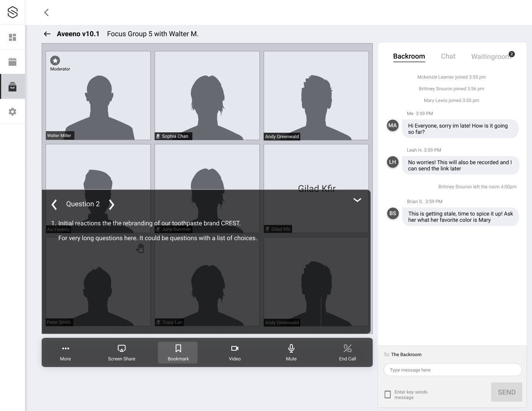Click the LH avatar in chat
The height and width of the screenshot is (411, 532).
click(393, 162)
